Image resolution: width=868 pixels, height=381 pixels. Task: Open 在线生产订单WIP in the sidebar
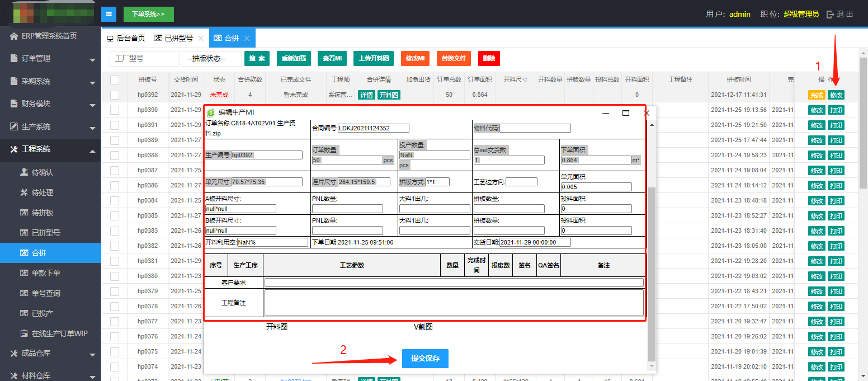[x=59, y=333]
